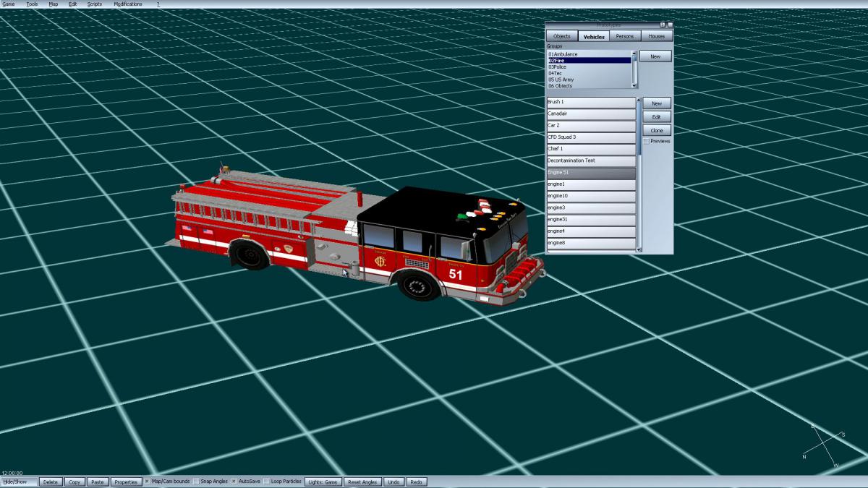
Task: Select the Engine 51 prototype
Action: click(591, 173)
